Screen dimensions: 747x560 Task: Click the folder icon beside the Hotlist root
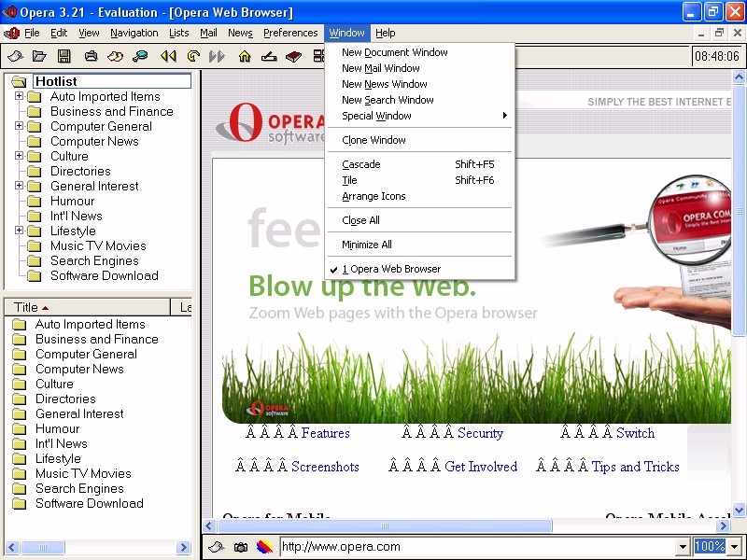pyautogui.click(x=19, y=81)
